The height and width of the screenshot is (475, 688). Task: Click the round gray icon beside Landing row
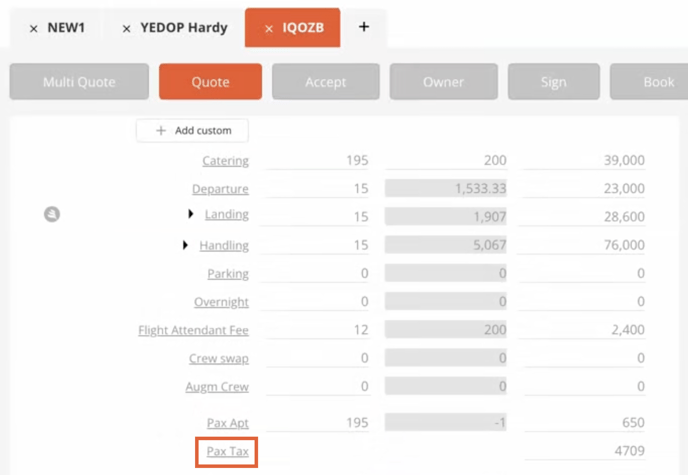tap(52, 214)
